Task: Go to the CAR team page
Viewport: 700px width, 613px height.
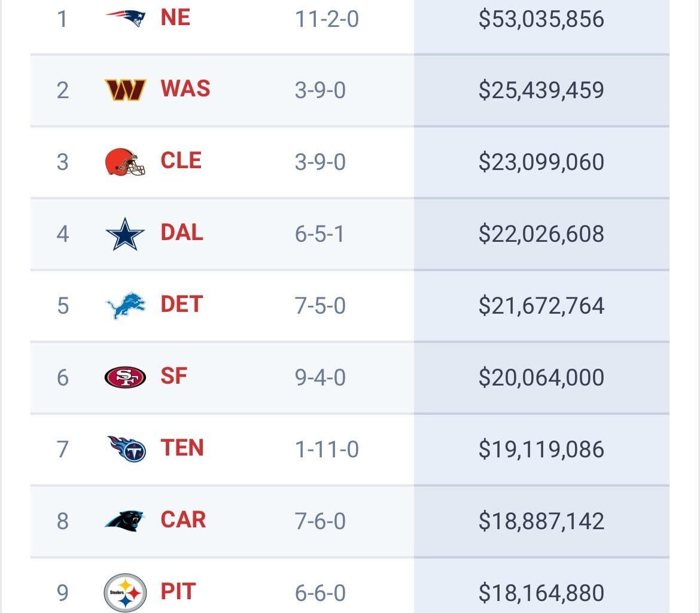Action: click(183, 520)
